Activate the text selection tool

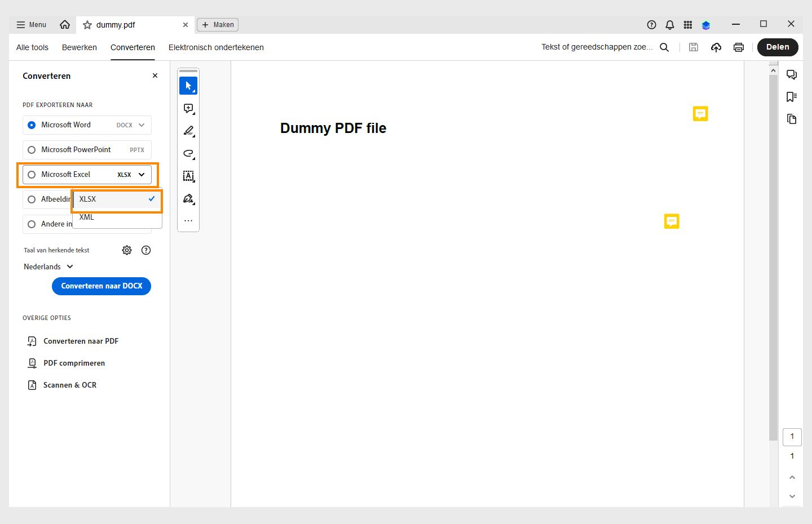pyautogui.click(x=188, y=176)
